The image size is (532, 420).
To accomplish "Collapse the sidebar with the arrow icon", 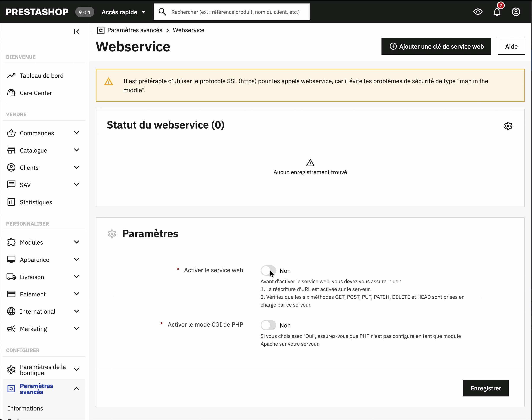I will [77, 32].
